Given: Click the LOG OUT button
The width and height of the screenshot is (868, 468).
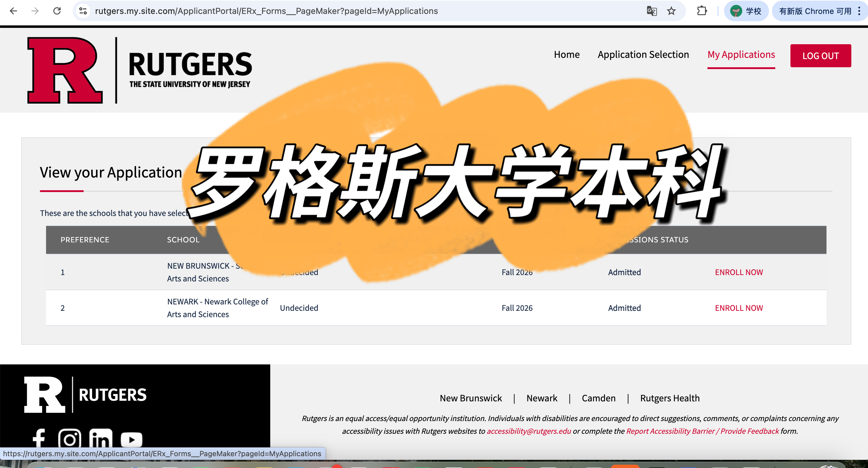Looking at the screenshot, I should pos(820,56).
